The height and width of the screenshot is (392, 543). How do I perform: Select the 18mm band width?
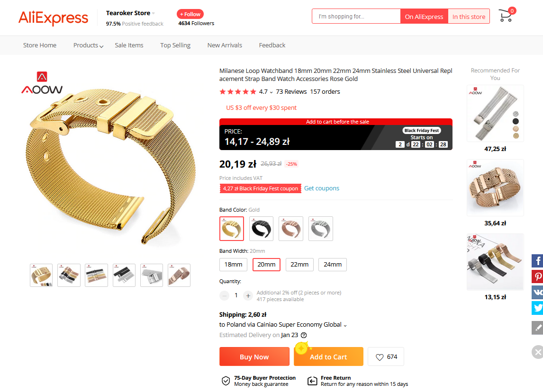234,265
